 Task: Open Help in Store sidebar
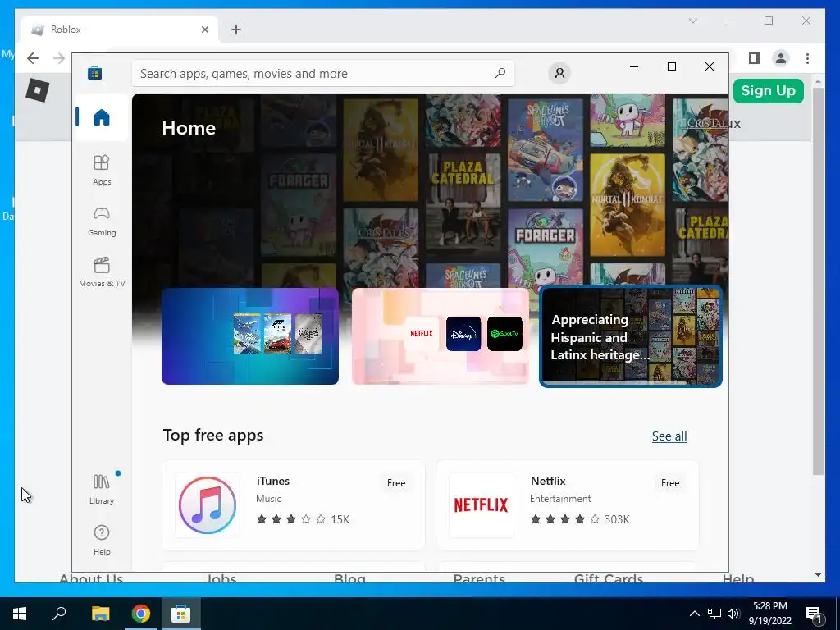click(x=101, y=540)
